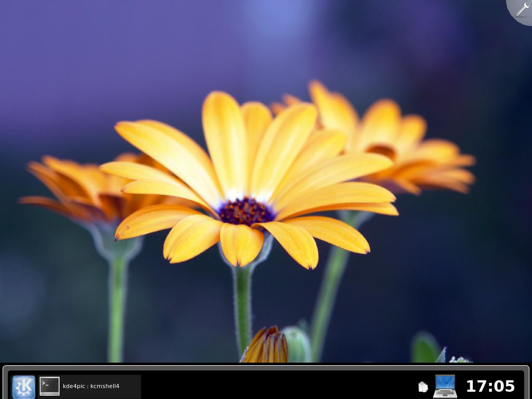
Task: Click the taskbar text reading kde4pic : kcmshell4
Action: [x=91, y=387]
